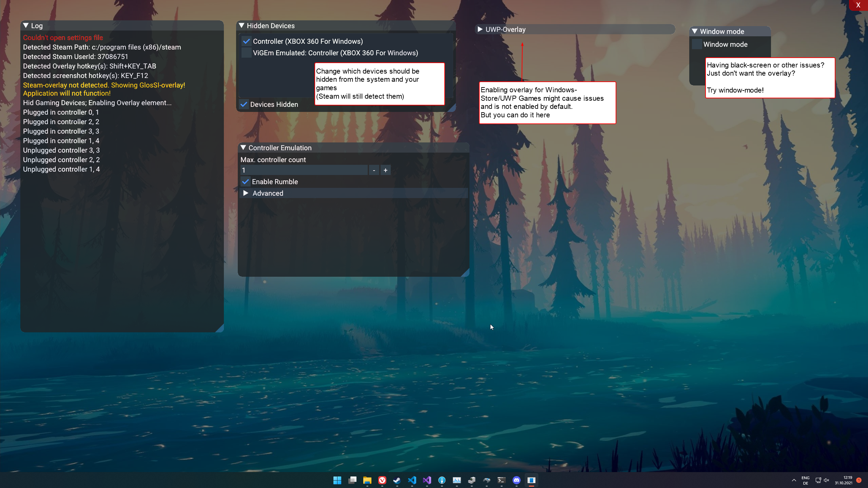The height and width of the screenshot is (488, 868).
Task: Open Steam from the taskbar
Action: pyautogui.click(x=397, y=480)
